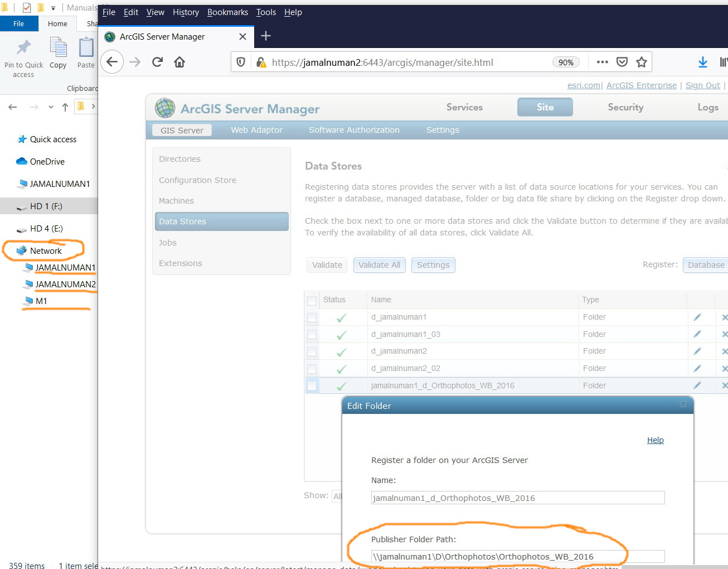The width and height of the screenshot is (728, 569).
Task: Open the Software Authorization sub-tab
Action: point(354,130)
